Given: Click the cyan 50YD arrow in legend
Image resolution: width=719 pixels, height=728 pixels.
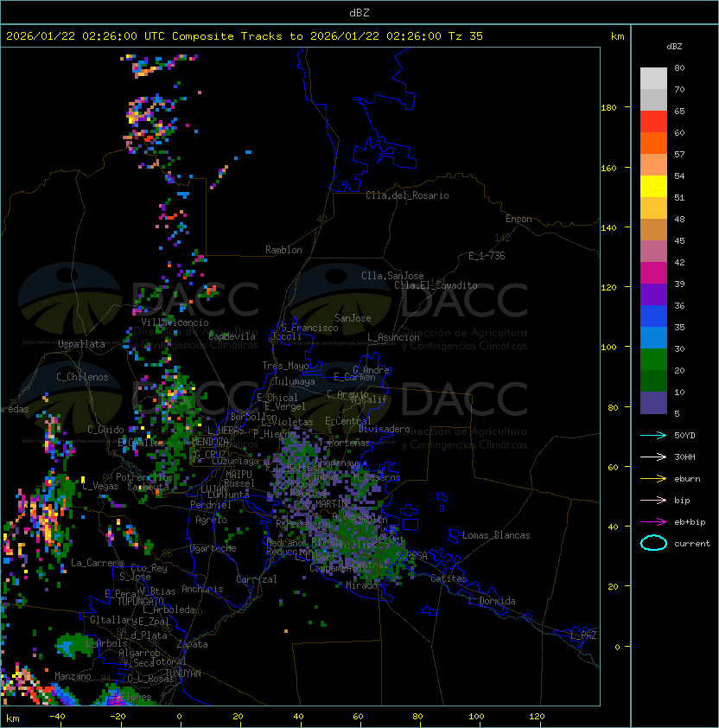Looking at the screenshot, I should coord(653,435).
